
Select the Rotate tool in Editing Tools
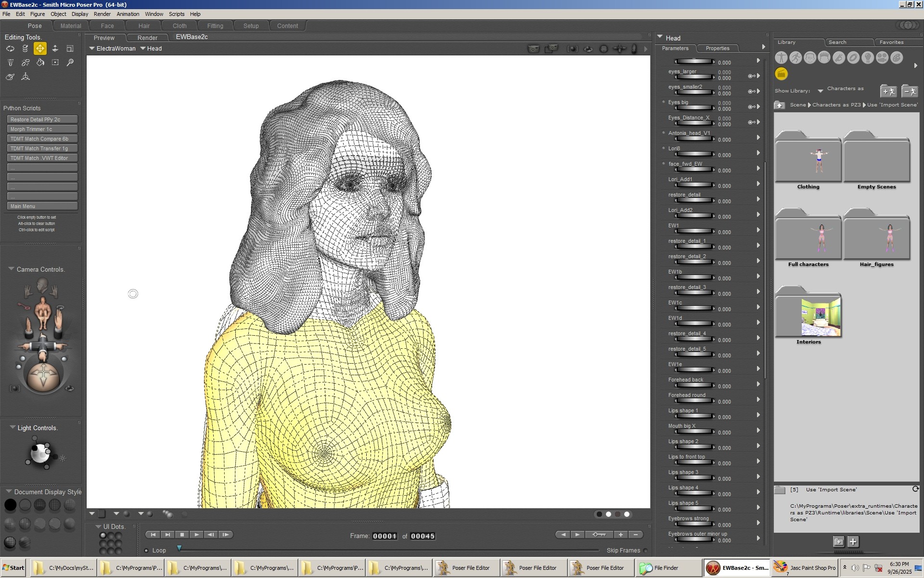pyautogui.click(x=11, y=48)
